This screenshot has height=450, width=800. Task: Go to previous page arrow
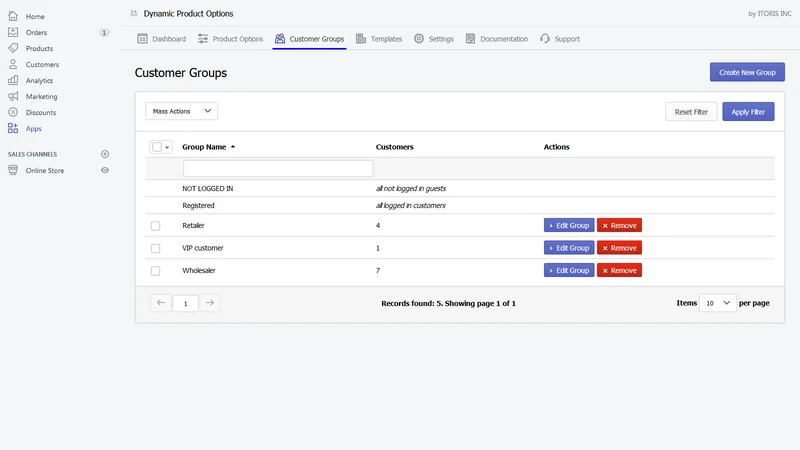(x=161, y=303)
